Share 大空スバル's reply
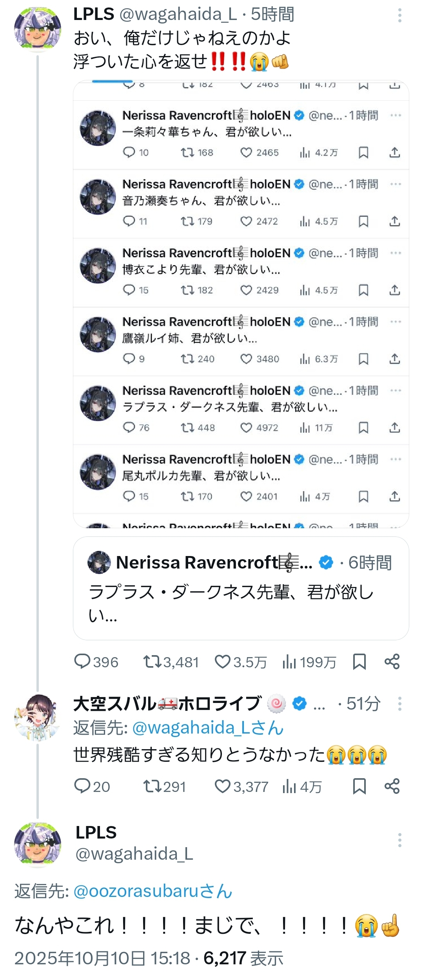This screenshot has width=423, height=980. tap(392, 786)
